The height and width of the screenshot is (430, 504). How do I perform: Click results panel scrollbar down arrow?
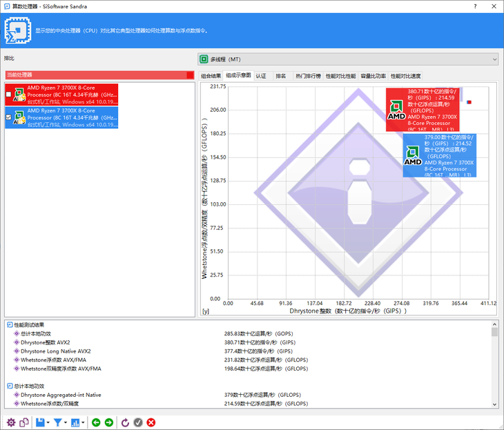494,404
